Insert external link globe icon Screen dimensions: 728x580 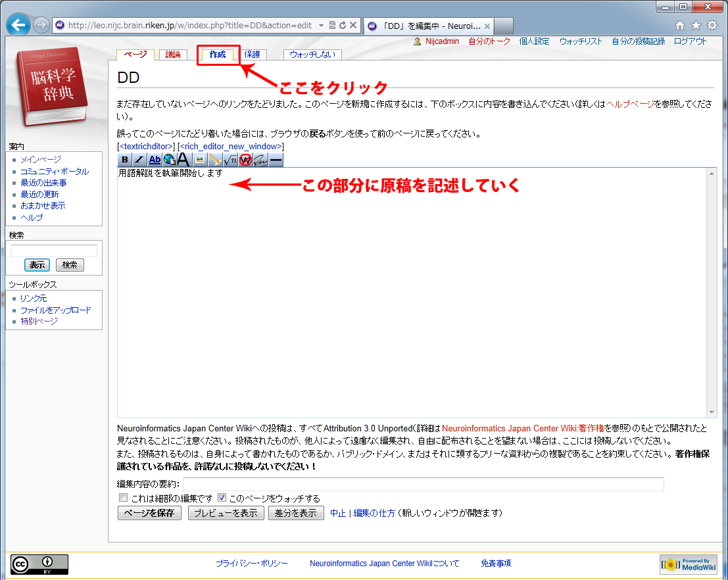pos(170,160)
